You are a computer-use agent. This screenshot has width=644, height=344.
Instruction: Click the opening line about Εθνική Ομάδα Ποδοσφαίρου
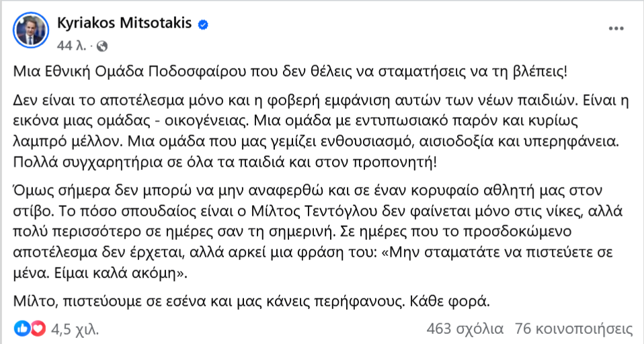[290, 71]
